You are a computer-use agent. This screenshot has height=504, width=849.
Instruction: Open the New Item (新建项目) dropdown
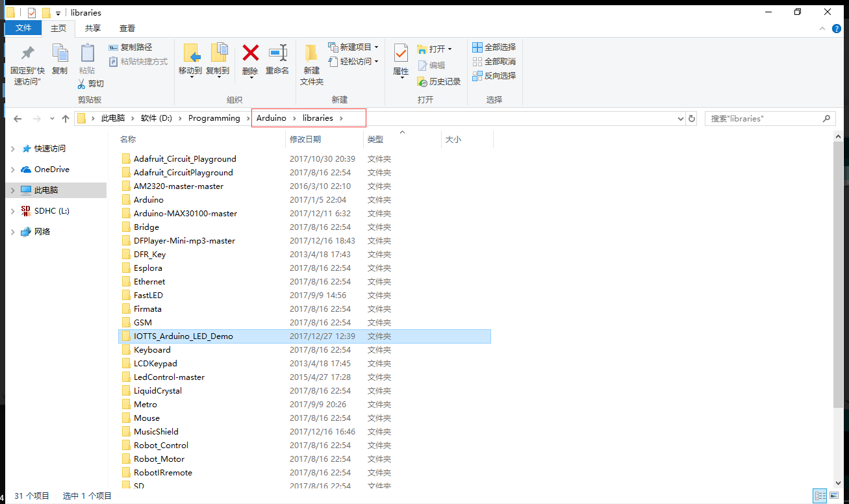pyautogui.click(x=354, y=47)
